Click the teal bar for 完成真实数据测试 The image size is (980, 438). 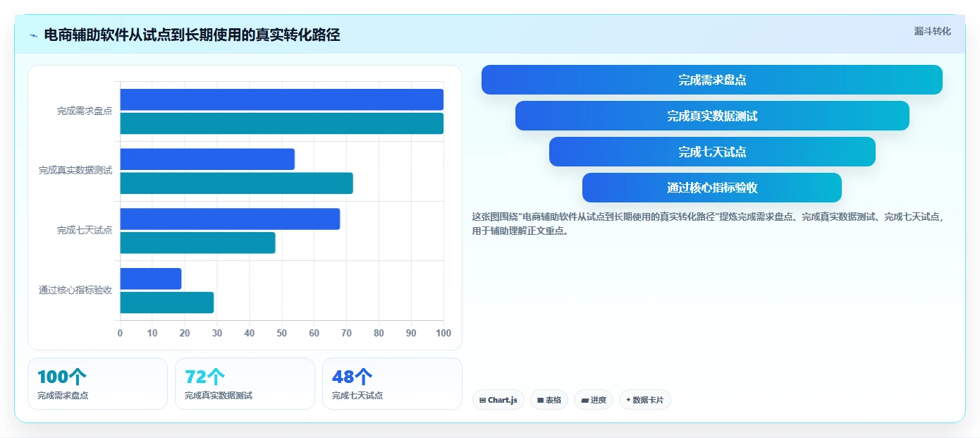tap(236, 183)
